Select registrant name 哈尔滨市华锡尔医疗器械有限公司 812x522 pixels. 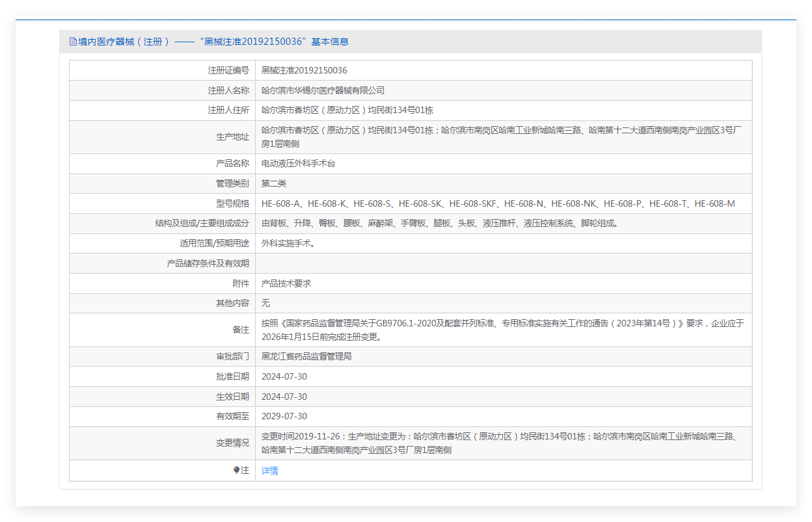(x=323, y=90)
